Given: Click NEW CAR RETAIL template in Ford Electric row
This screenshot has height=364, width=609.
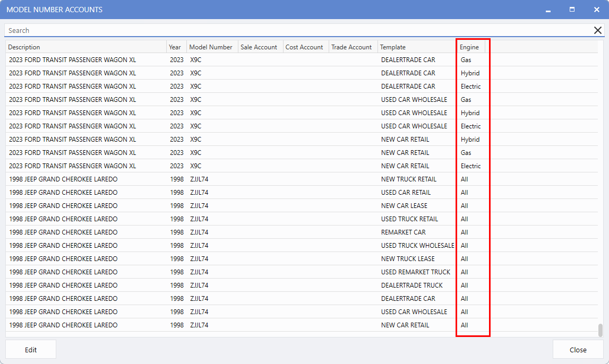Looking at the screenshot, I should click(405, 166).
